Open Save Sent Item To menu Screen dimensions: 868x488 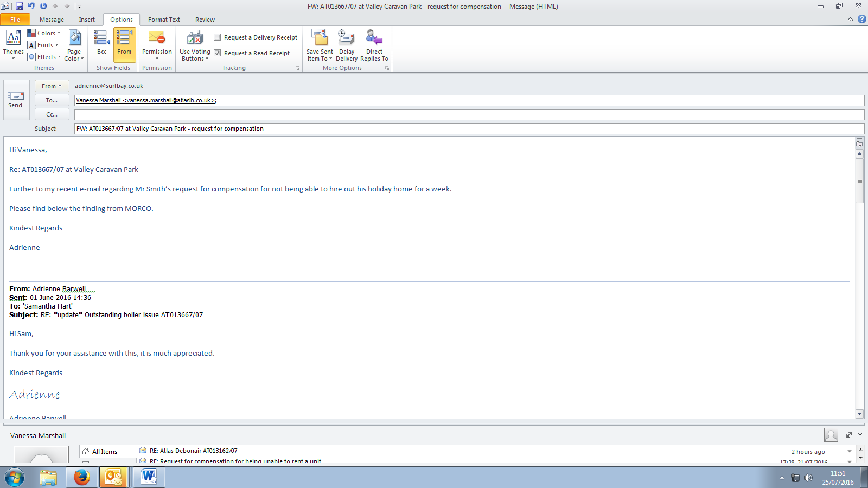[320, 46]
